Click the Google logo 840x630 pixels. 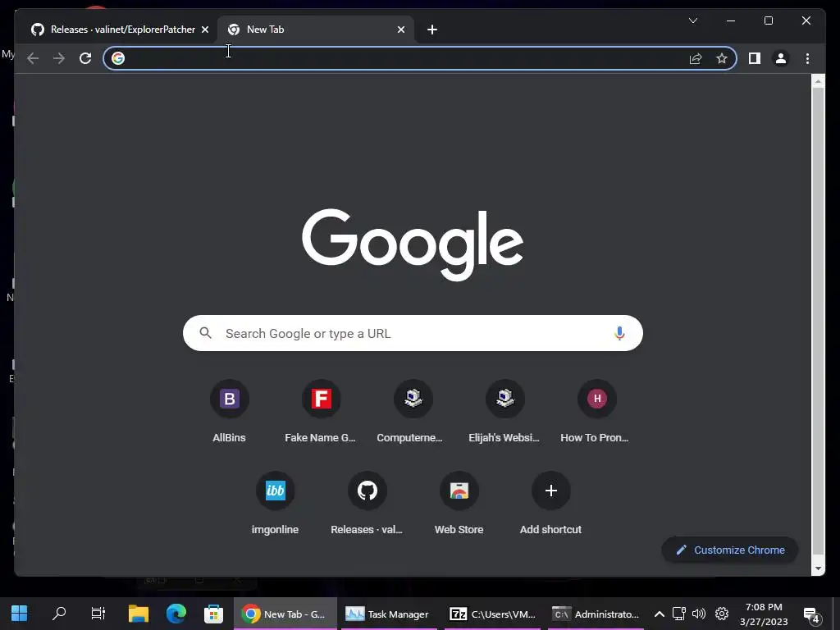coord(413,244)
